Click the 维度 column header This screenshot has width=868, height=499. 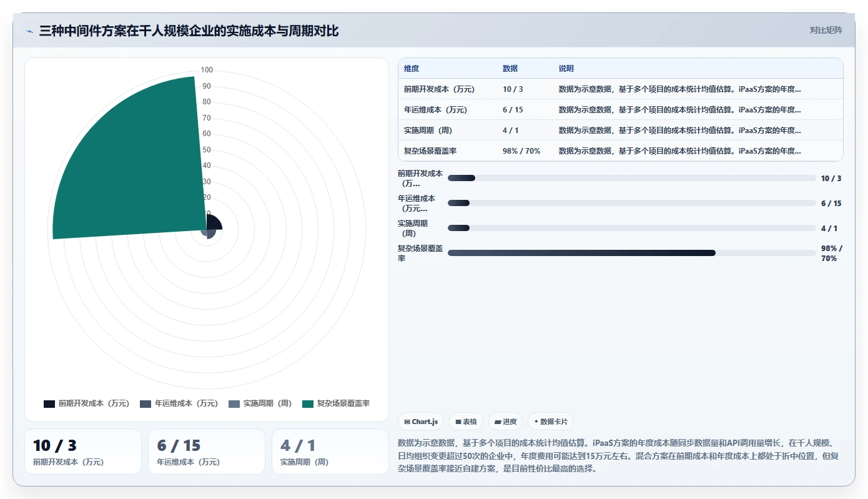click(x=412, y=69)
